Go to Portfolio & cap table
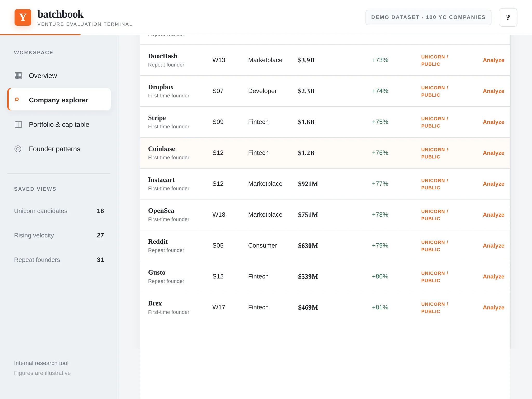Screen dimensions: 532x399 (x=59, y=124)
